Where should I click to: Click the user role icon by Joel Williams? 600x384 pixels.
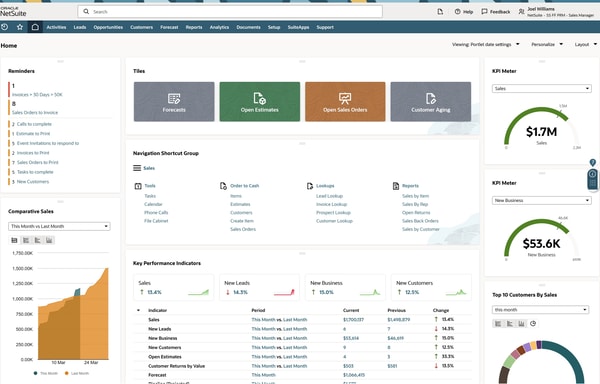[521, 12]
